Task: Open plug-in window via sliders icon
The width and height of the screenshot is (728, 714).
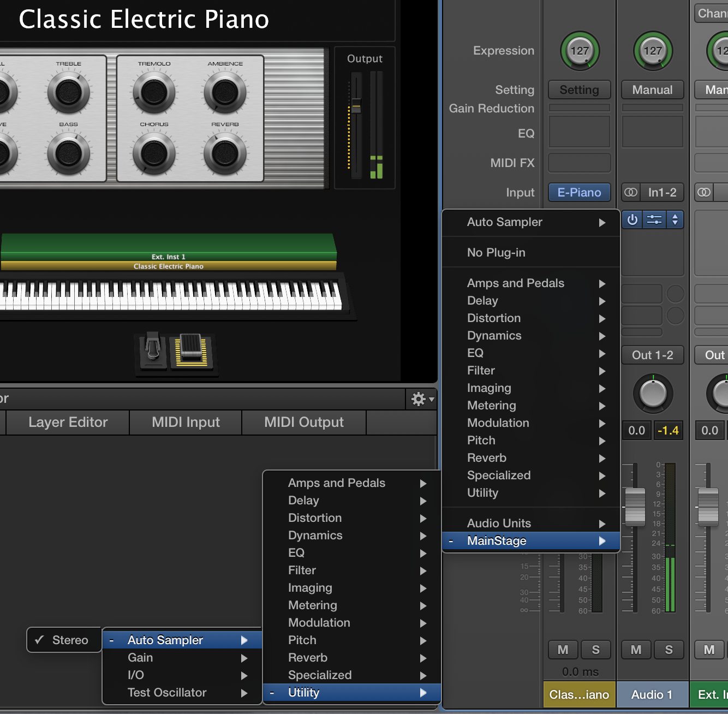Action: (654, 219)
